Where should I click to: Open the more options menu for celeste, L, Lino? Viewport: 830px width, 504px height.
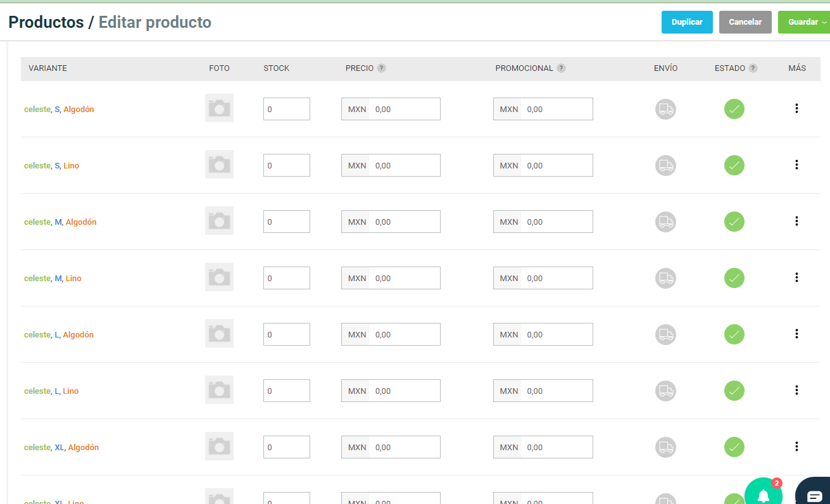[x=796, y=390]
